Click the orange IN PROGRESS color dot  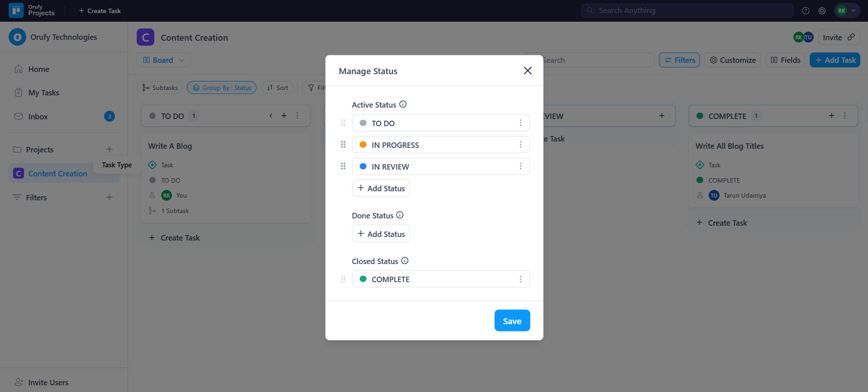click(x=363, y=145)
